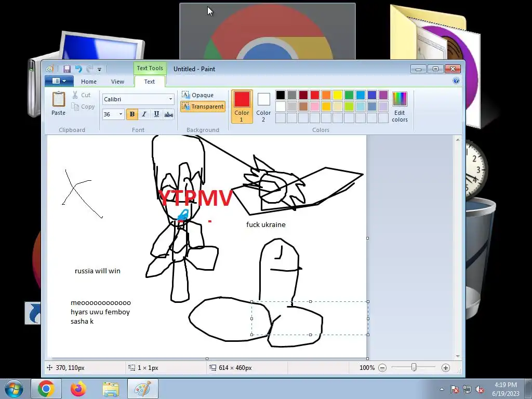Click the 'sasha k' text line

point(82,321)
